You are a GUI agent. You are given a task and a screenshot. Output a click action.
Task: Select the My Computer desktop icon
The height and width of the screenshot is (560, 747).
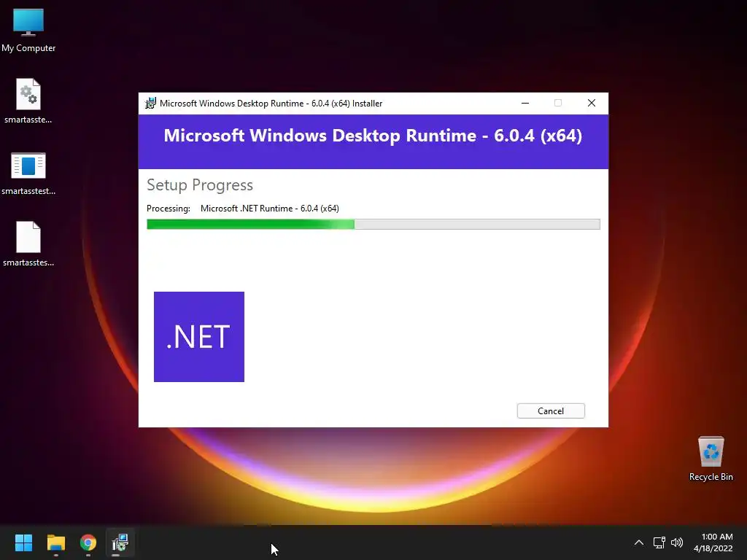(28, 31)
